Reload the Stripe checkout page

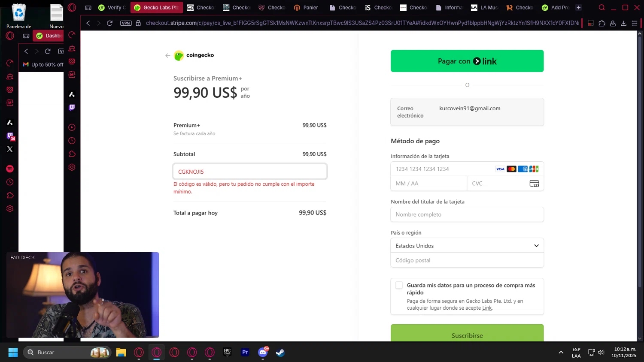point(109,23)
